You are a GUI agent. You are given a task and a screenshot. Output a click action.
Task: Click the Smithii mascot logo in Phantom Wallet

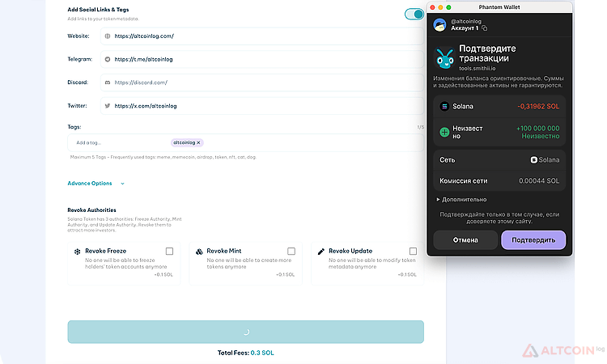pos(445,57)
